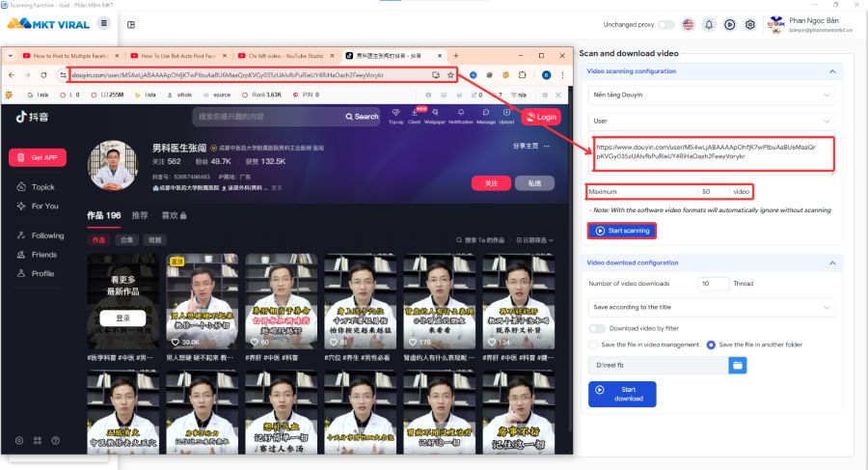Open the Douyin Message icon
868x470 pixels.
point(486,116)
